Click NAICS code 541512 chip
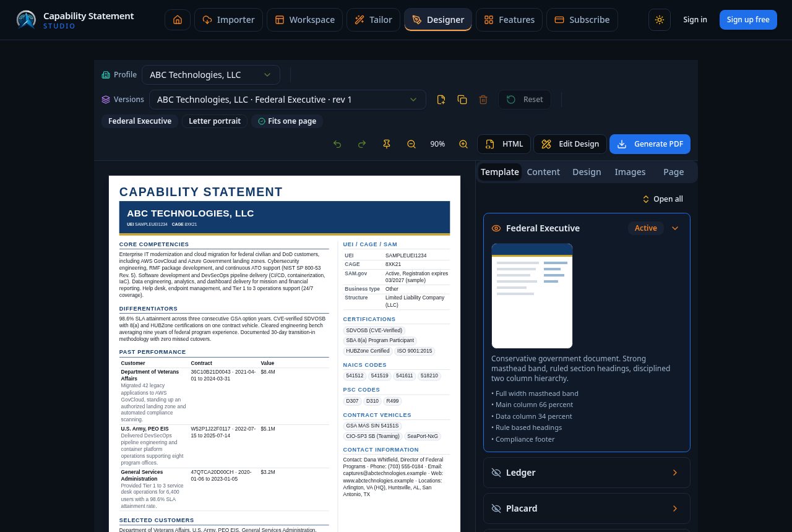 point(355,376)
